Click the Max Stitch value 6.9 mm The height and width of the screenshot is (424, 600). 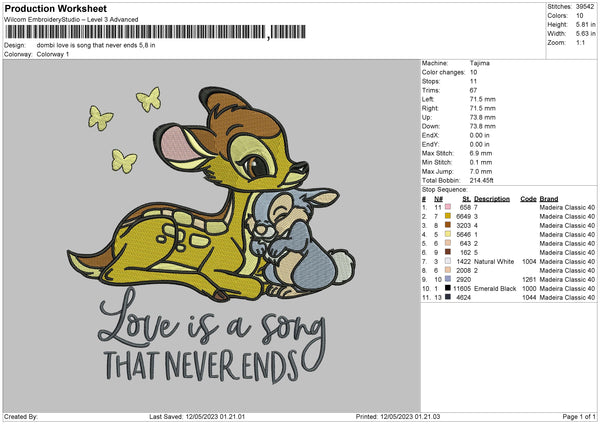pos(481,153)
